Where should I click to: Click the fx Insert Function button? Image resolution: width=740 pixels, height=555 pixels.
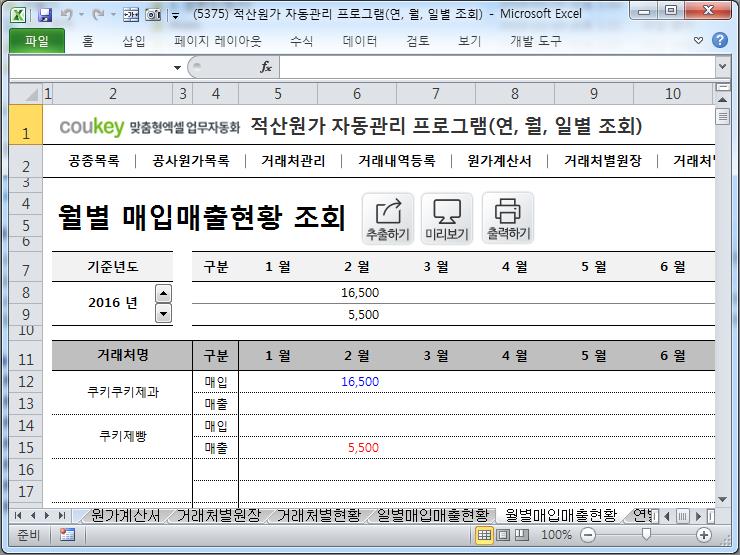click(266, 67)
